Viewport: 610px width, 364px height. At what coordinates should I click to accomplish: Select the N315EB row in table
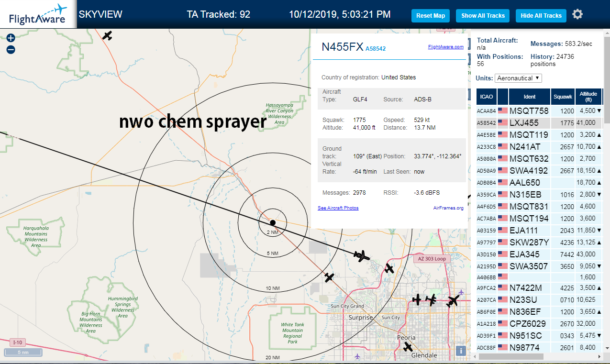pyautogui.click(x=539, y=195)
